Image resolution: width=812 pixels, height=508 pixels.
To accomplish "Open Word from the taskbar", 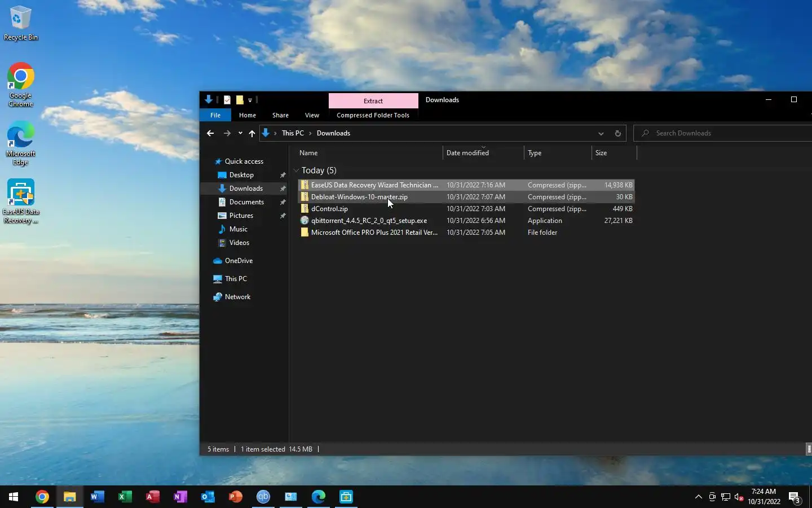I will coord(98,497).
